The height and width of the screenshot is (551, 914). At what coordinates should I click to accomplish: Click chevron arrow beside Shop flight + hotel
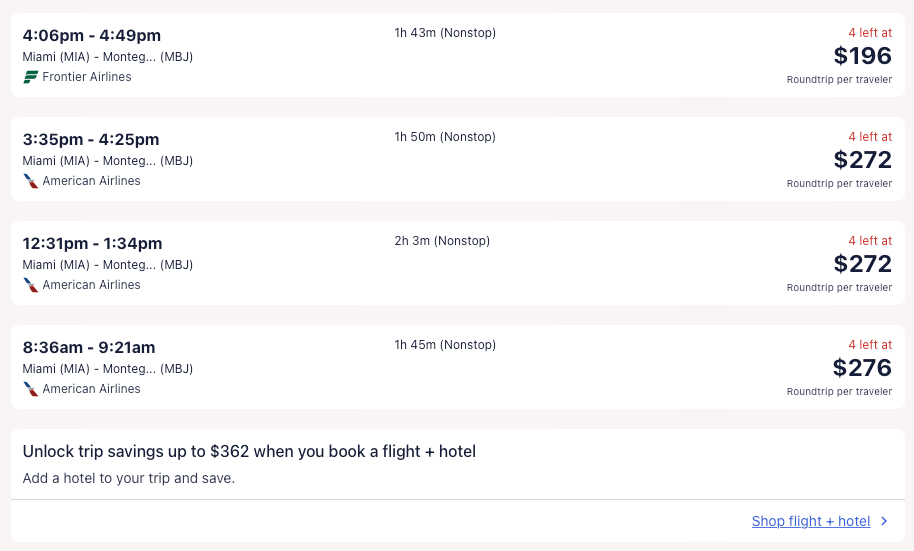tap(884, 521)
